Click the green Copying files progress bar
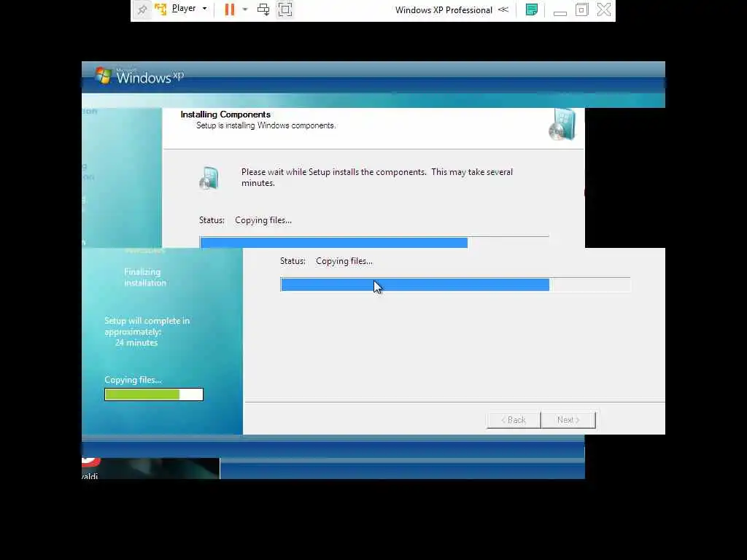 (x=154, y=394)
